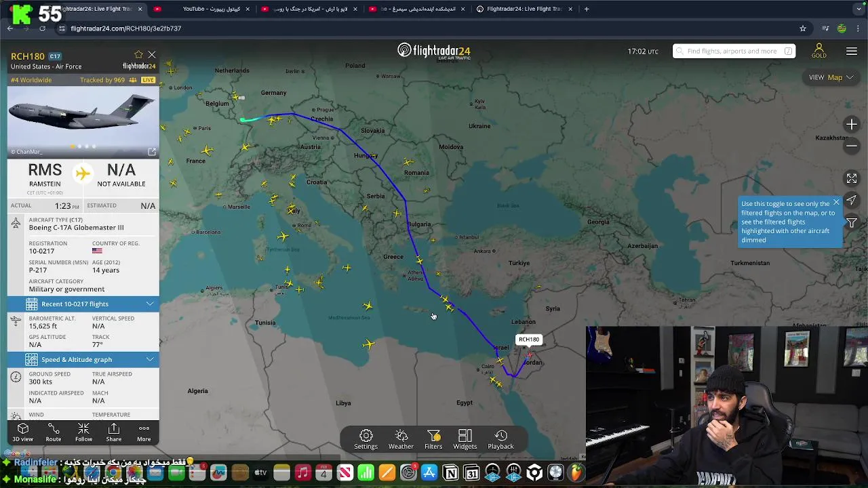This screenshot has height=488, width=868.
Task: Click registration number 10-0217
Action: (42, 251)
